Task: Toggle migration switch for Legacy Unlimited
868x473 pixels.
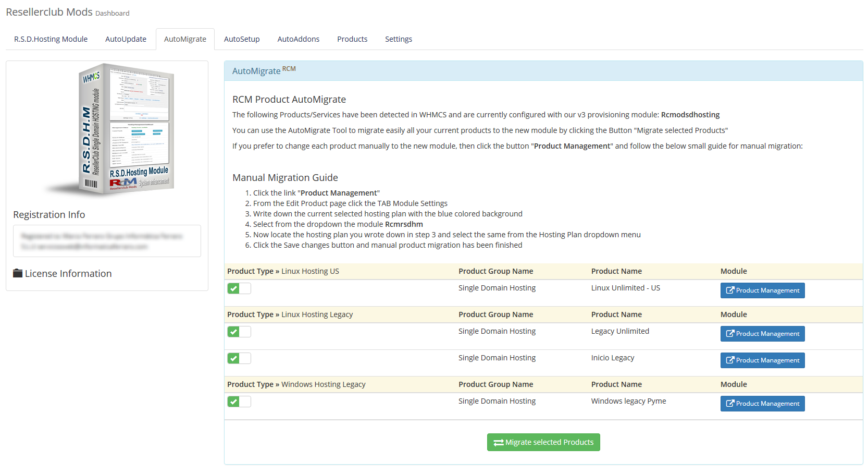Action: click(239, 332)
